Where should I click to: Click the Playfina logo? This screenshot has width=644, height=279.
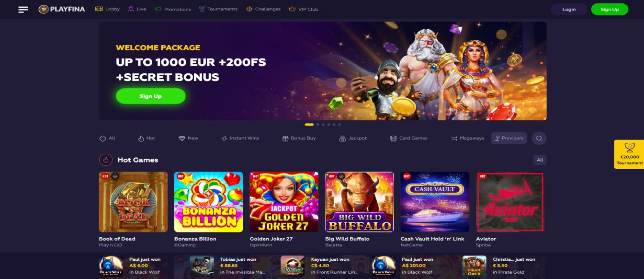pyautogui.click(x=62, y=9)
